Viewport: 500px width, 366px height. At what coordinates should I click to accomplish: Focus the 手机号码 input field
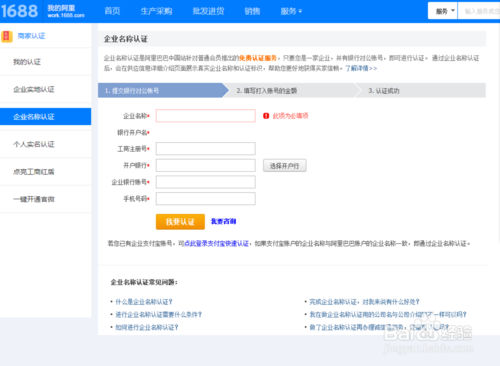[206, 199]
